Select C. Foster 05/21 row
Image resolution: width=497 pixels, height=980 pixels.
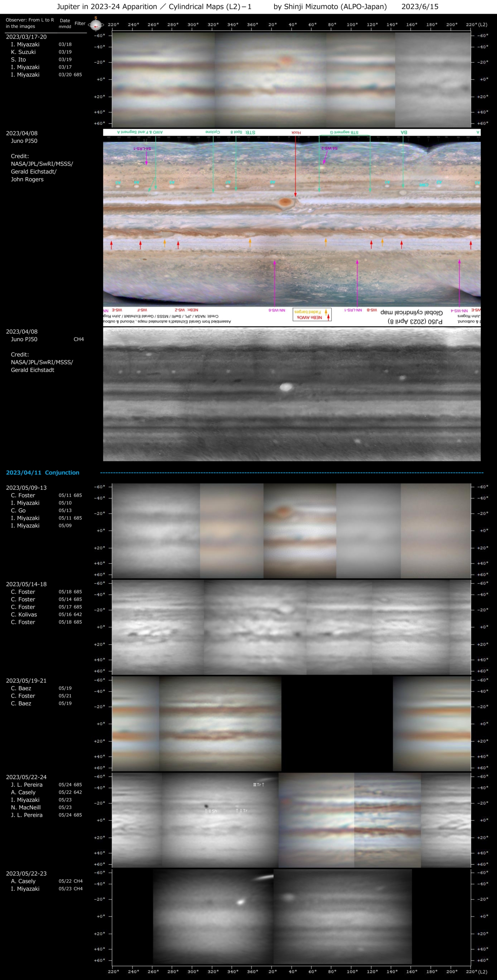(41, 696)
